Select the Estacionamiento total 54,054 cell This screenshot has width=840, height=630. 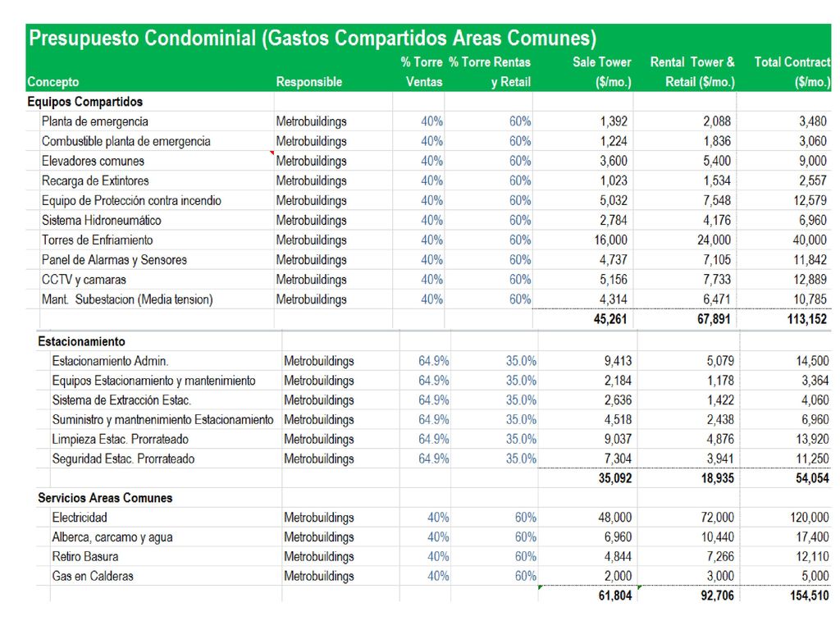click(812, 478)
